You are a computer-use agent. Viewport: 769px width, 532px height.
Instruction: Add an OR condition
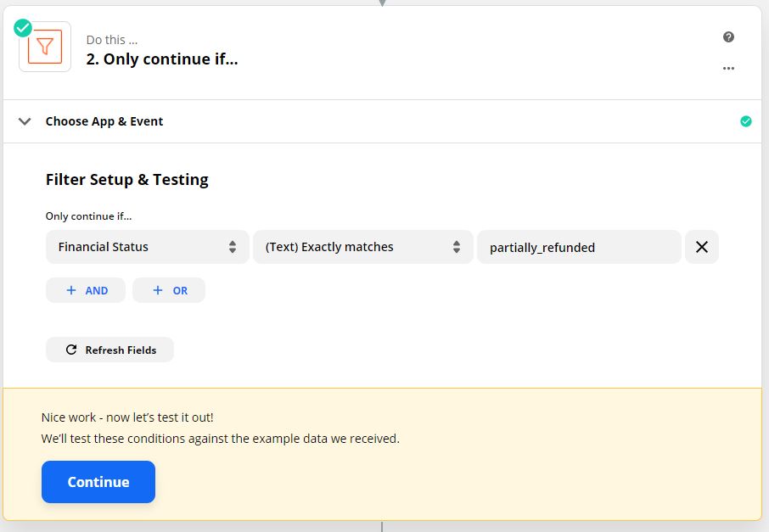click(169, 290)
